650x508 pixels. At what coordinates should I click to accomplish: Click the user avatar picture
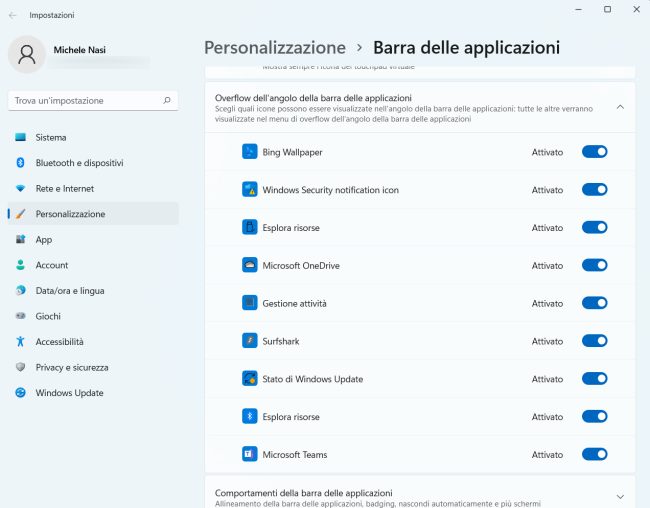click(x=27, y=54)
